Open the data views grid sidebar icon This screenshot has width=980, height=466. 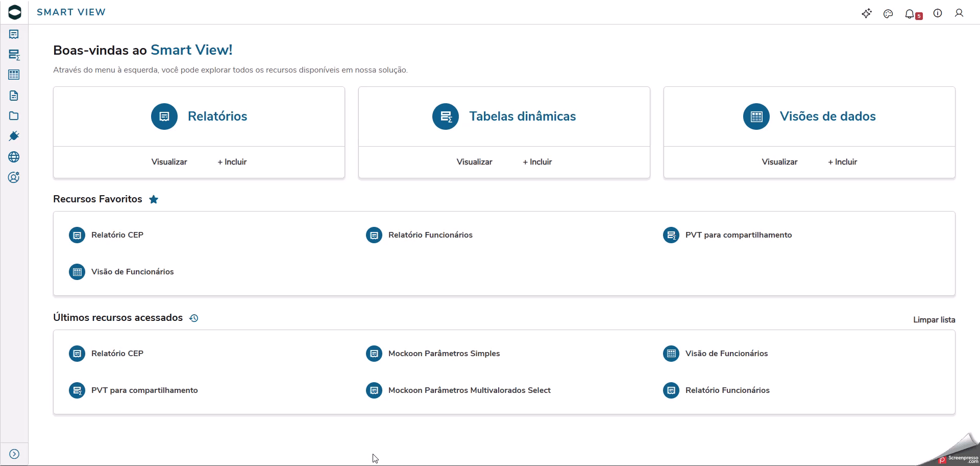click(14, 75)
